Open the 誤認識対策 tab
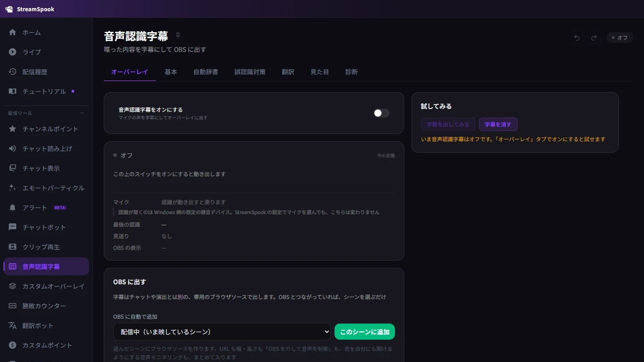This screenshot has height=362, width=644. [x=250, y=72]
